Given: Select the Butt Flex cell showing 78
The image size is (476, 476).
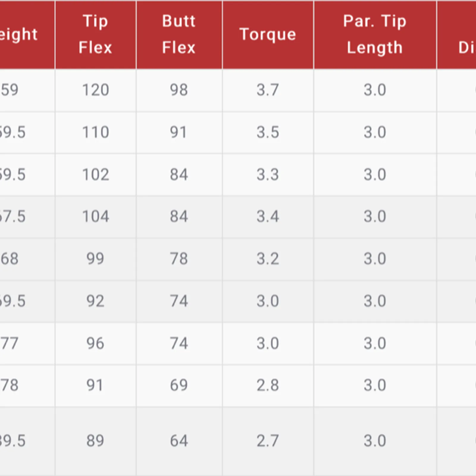Looking at the screenshot, I should (179, 259).
